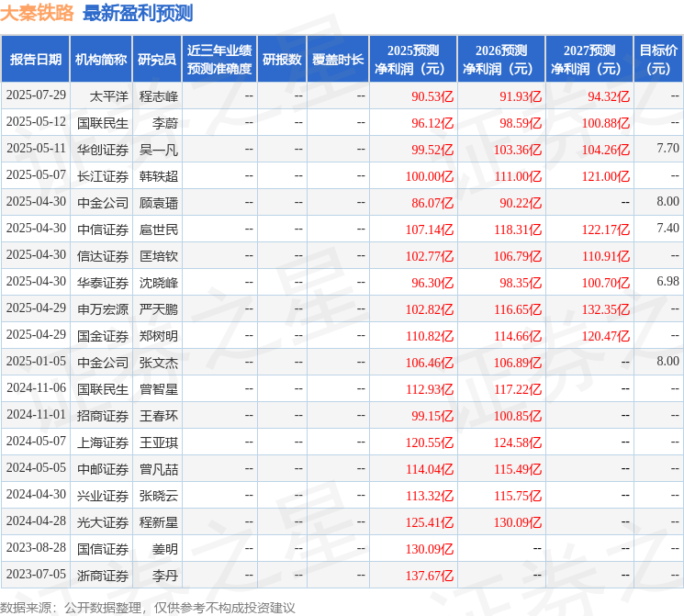Click the 137.67亿 profit value

pos(430,576)
